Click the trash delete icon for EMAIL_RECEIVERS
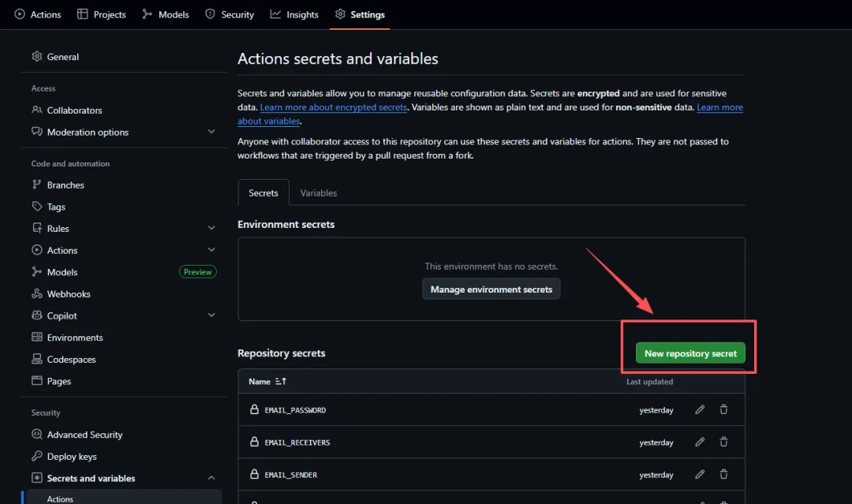Image resolution: width=852 pixels, height=504 pixels. [x=723, y=442]
